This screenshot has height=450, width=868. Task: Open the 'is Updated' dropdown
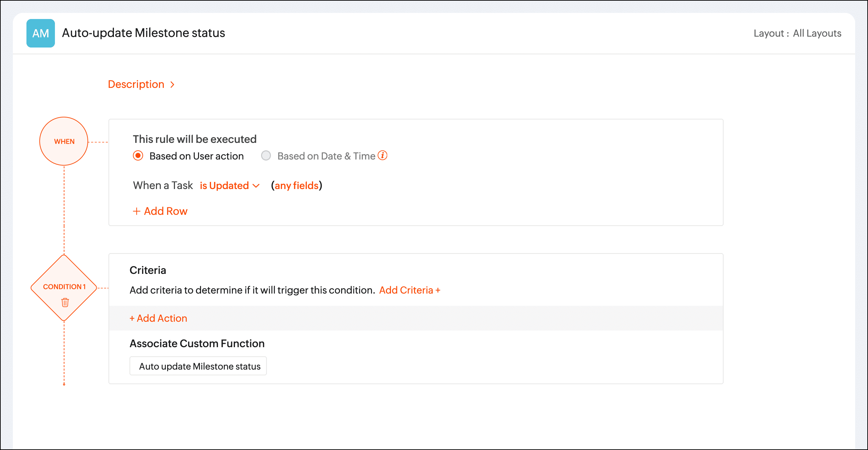pos(224,186)
